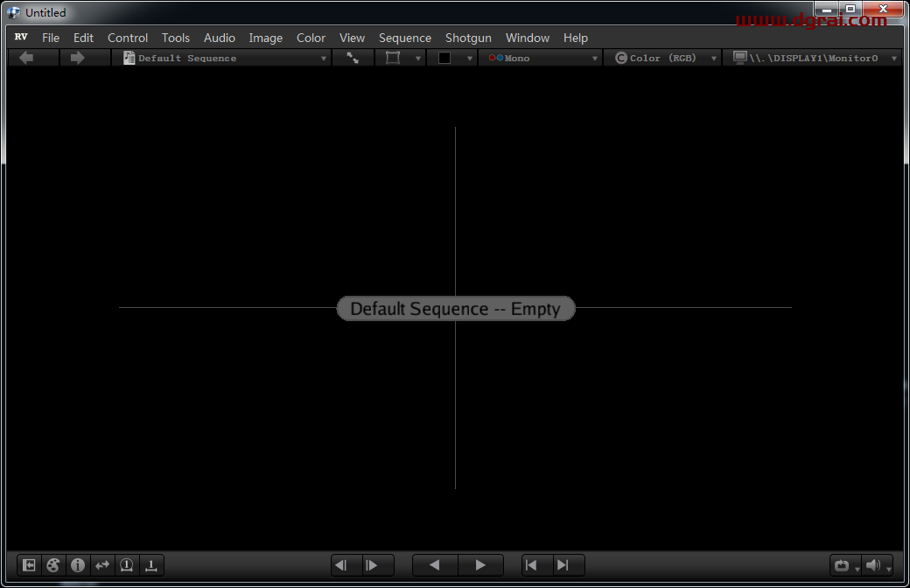
Task: Open the Sequence menu
Action: [x=404, y=38]
